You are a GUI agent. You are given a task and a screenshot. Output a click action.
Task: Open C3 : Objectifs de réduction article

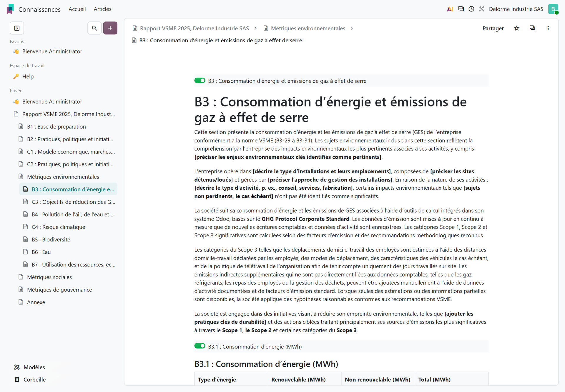[73, 202]
